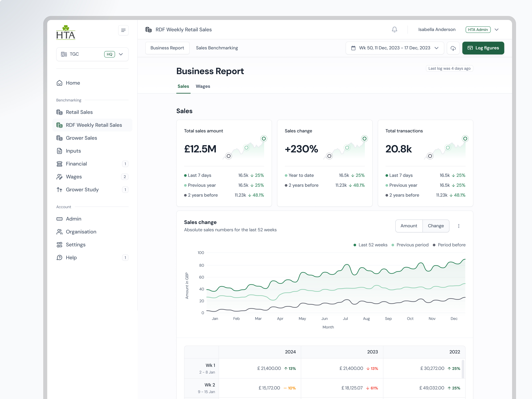
Task: Click the table's vertical scrollbar
Action: click(463, 369)
